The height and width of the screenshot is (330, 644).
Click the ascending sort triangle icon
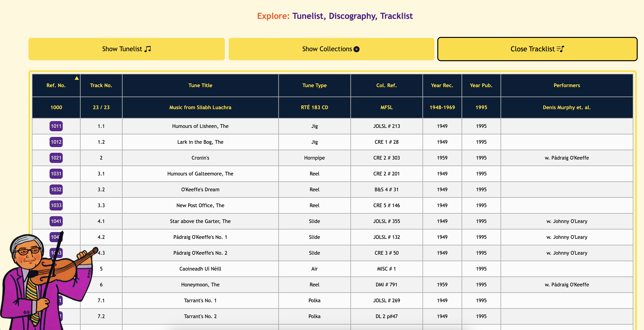point(77,78)
